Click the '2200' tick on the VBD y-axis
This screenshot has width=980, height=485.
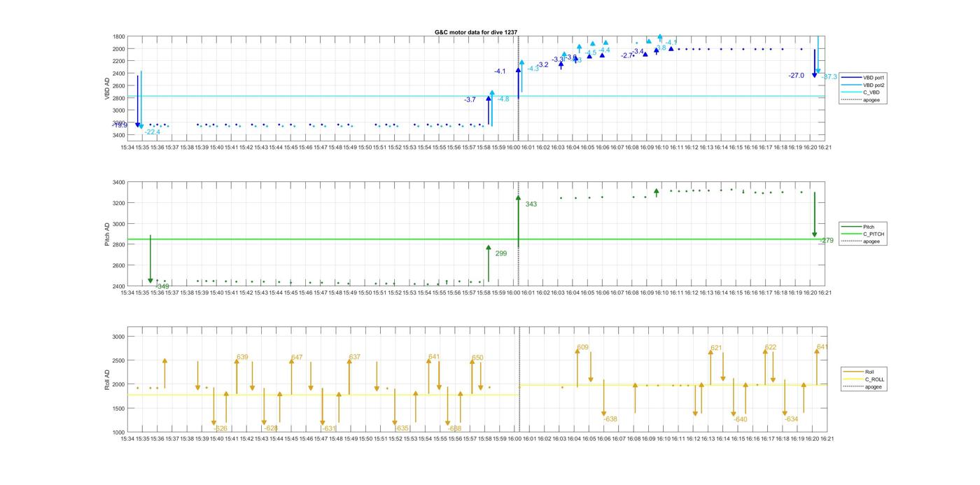point(119,61)
